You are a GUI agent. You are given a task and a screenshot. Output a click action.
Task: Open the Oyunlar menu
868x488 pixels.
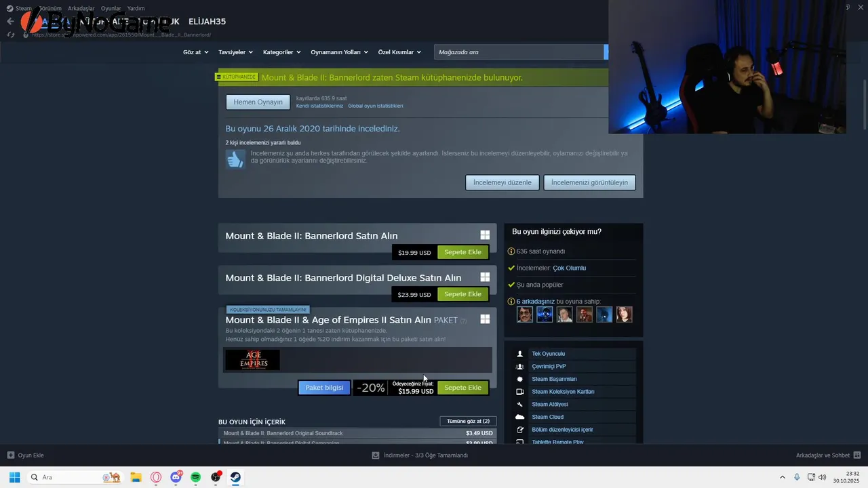coord(111,8)
